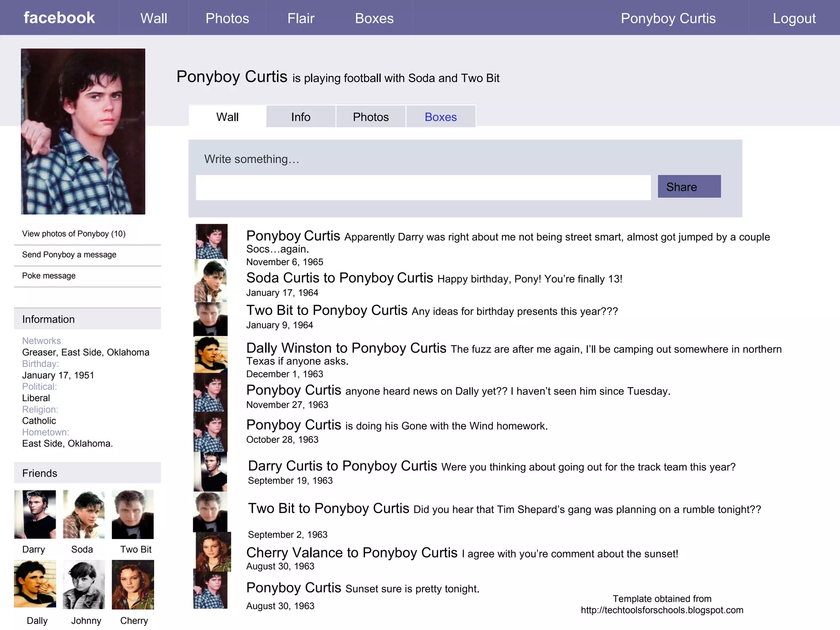Click the Write something text field

click(423, 188)
